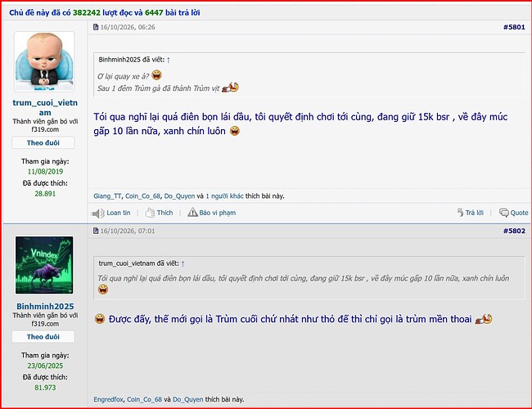The image size is (532, 409).
Task: Click the reply count 6447
Action: pos(154,12)
